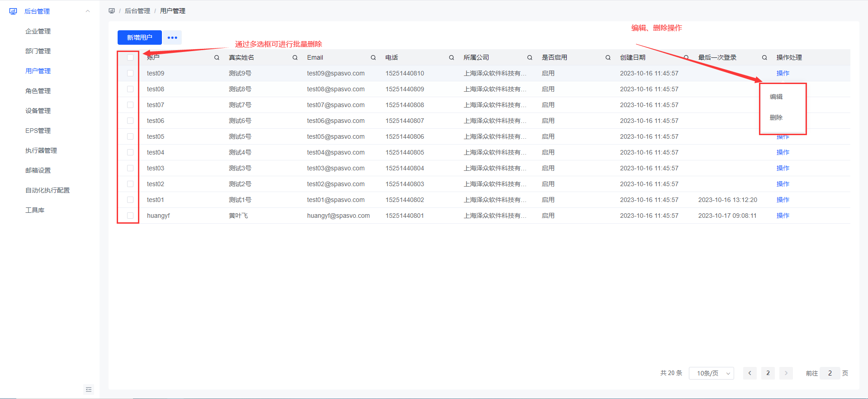Toggle the select-all checkbox in table header
The image size is (868, 399).
[x=130, y=57]
